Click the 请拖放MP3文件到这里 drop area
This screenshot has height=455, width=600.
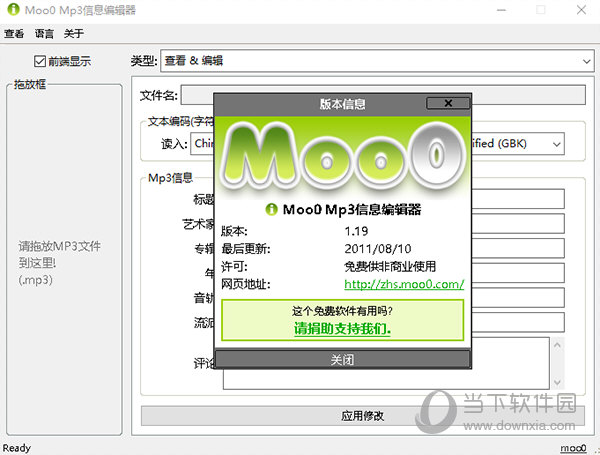64,259
